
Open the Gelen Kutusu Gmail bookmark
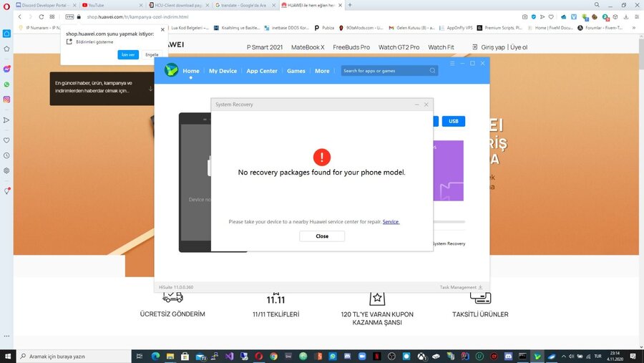point(411,28)
